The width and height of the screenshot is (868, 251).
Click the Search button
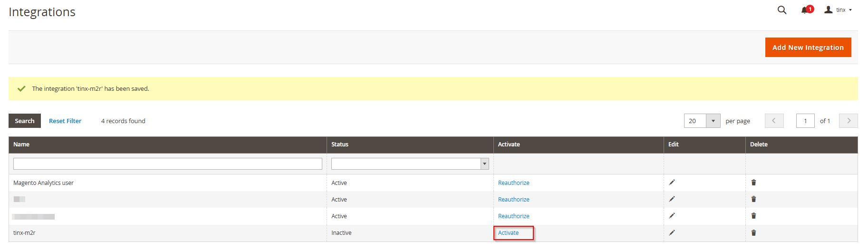click(x=25, y=121)
